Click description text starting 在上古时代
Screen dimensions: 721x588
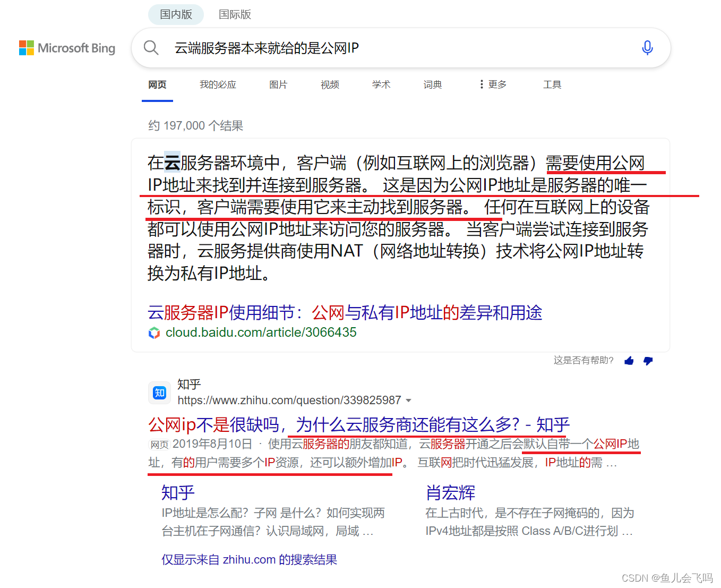tap(530, 522)
